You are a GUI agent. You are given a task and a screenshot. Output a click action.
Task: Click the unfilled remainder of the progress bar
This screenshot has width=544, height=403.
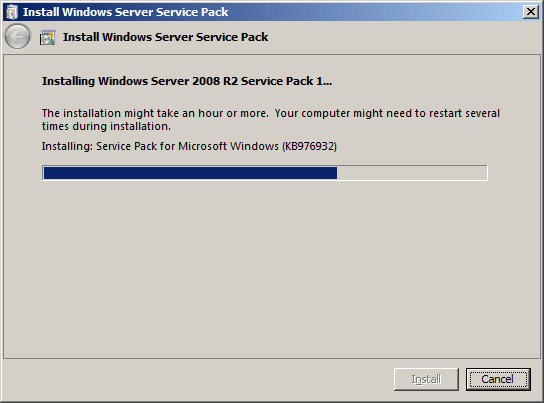click(411, 173)
